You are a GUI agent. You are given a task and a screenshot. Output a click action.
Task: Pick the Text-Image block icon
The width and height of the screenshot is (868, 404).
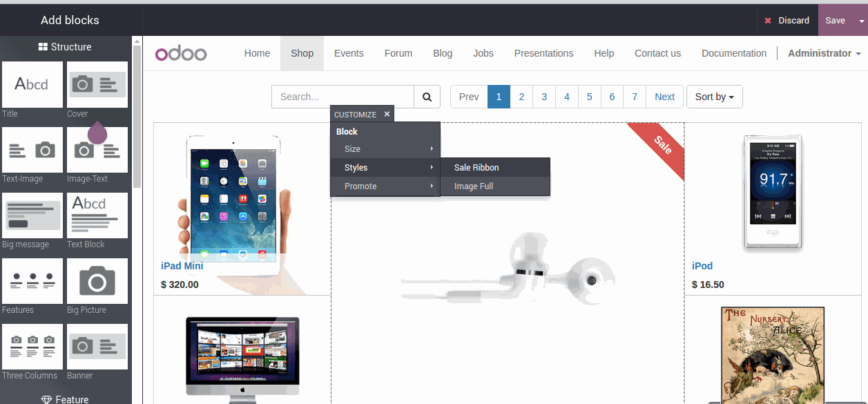click(x=32, y=150)
